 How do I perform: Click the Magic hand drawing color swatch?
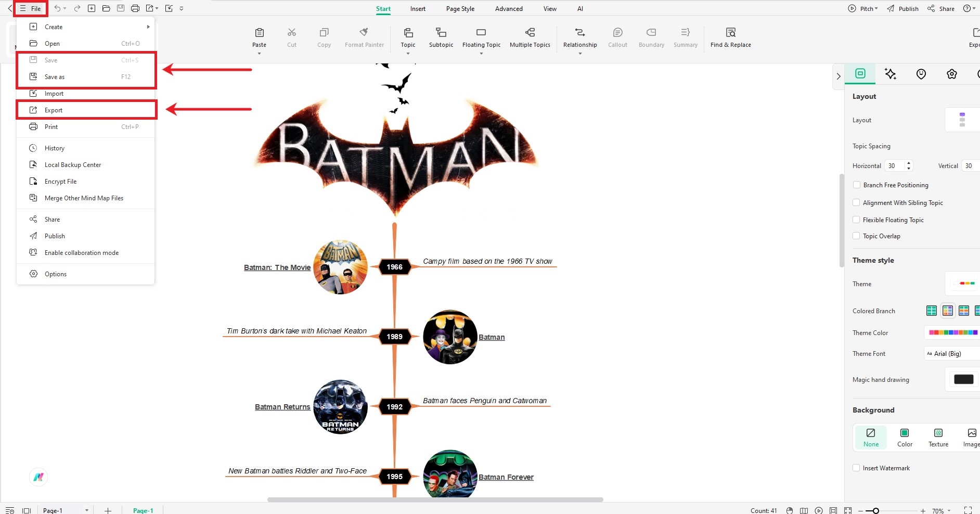pyautogui.click(x=963, y=379)
